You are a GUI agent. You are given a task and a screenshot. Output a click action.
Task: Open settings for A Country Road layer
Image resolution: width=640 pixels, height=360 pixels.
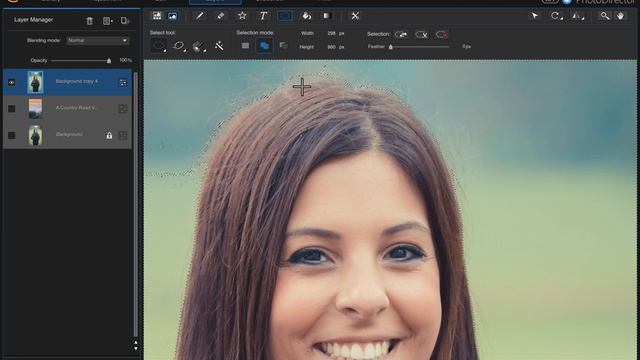(123, 109)
